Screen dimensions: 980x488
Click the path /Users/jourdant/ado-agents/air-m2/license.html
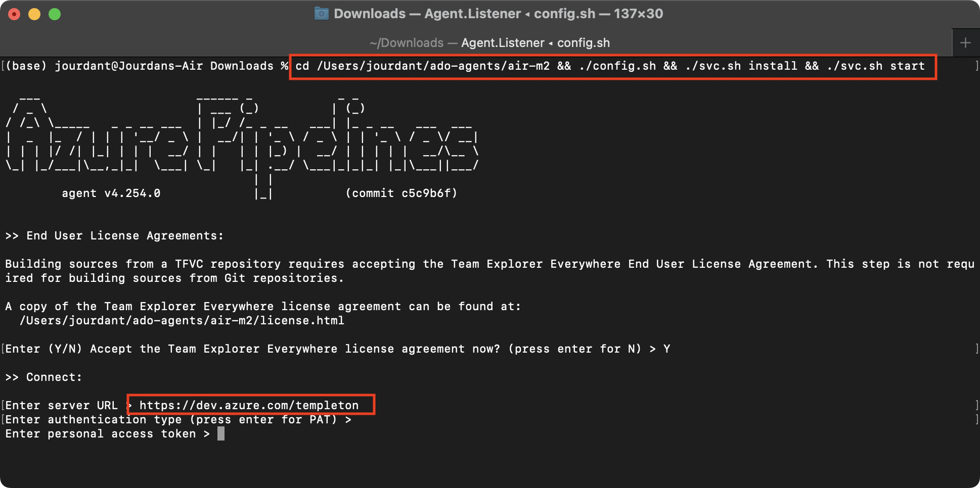182,321
